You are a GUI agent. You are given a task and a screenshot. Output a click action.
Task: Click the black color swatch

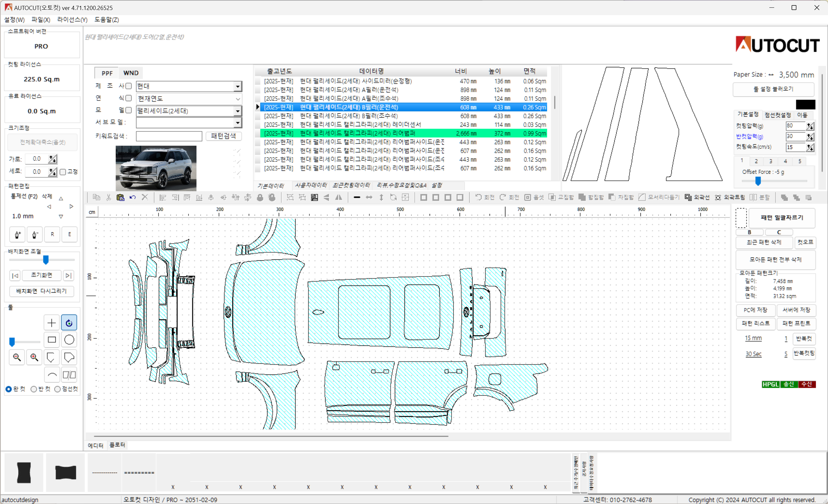pos(805,104)
